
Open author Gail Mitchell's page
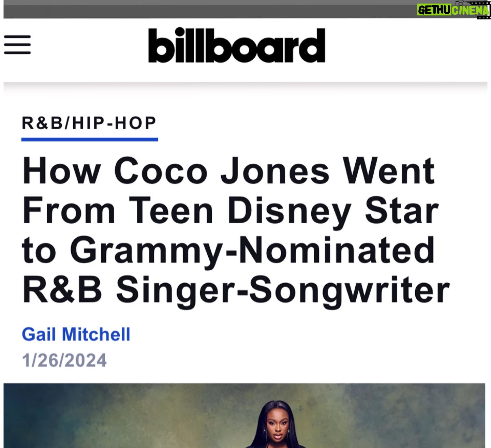[x=76, y=334]
